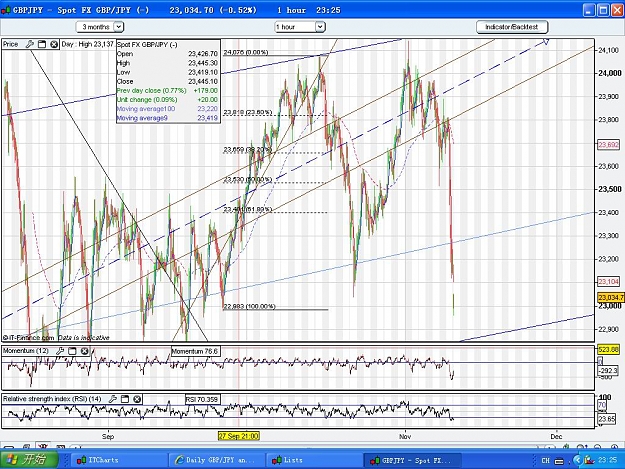Image resolution: width=625 pixels, height=469 pixels.
Task: Switch to Daily GBP/JPY browser taskbar window
Action: 216,460
